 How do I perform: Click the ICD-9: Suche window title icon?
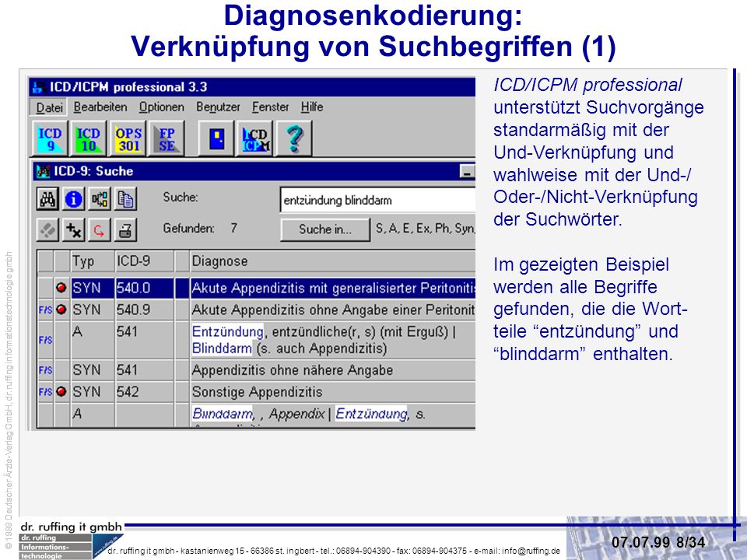pos(44,171)
